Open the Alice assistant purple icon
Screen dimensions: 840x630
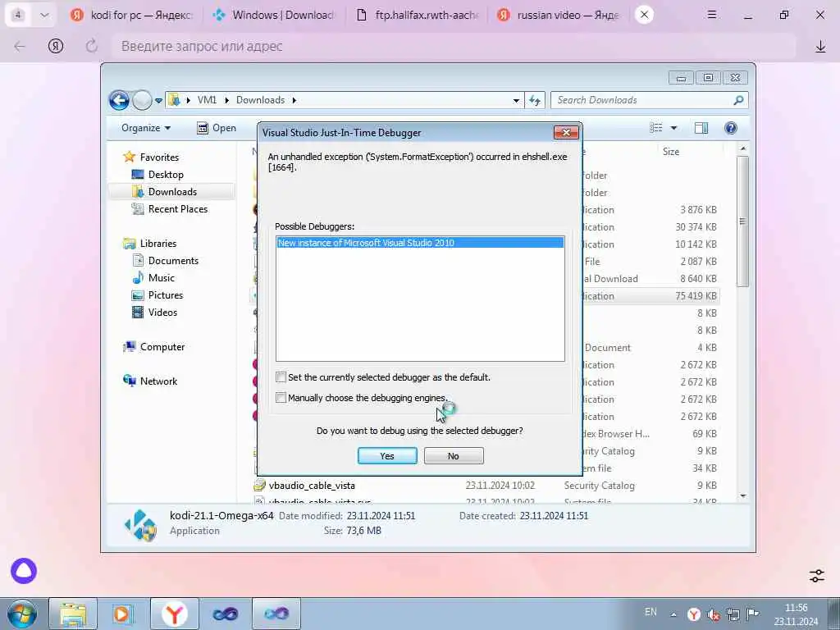[24, 571]
